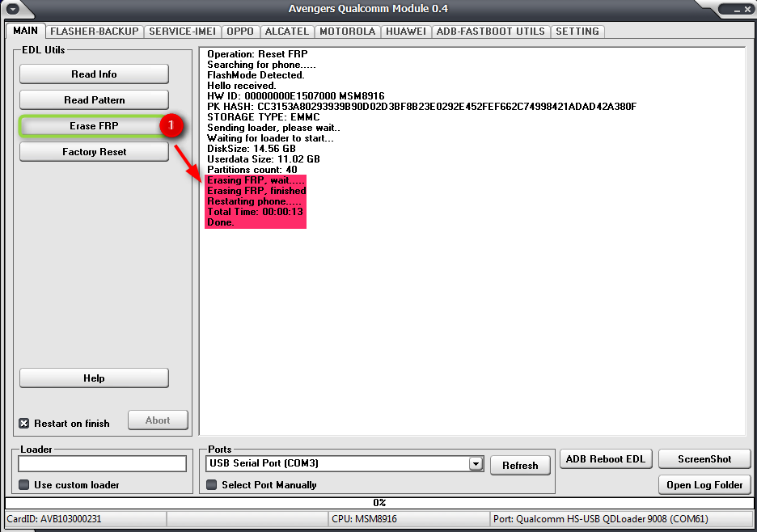757x532 pixels.
Task: Click the Partitions count: 40 line
Action: [252, 170]
